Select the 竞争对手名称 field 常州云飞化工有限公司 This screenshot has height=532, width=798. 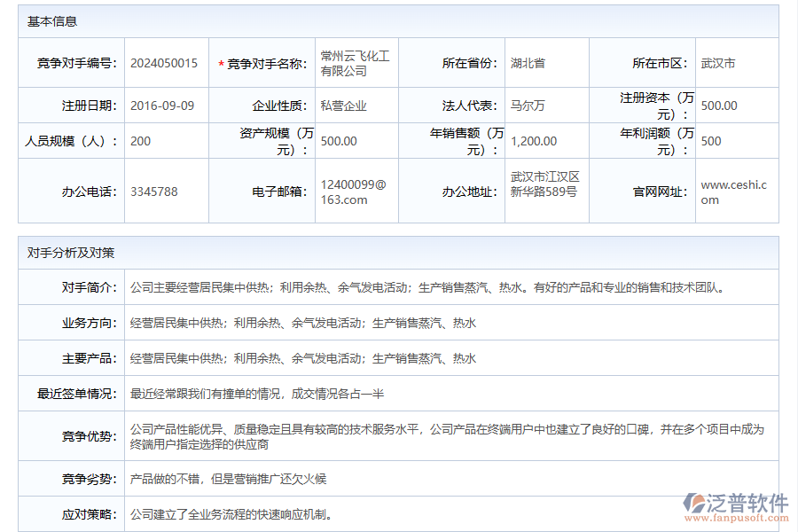click(357, 63)
